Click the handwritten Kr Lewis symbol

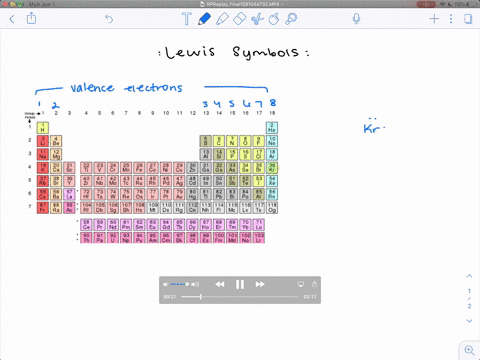point(374,126)
